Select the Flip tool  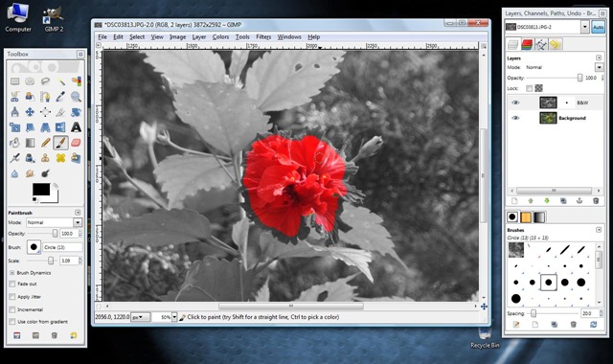(60, 127)
